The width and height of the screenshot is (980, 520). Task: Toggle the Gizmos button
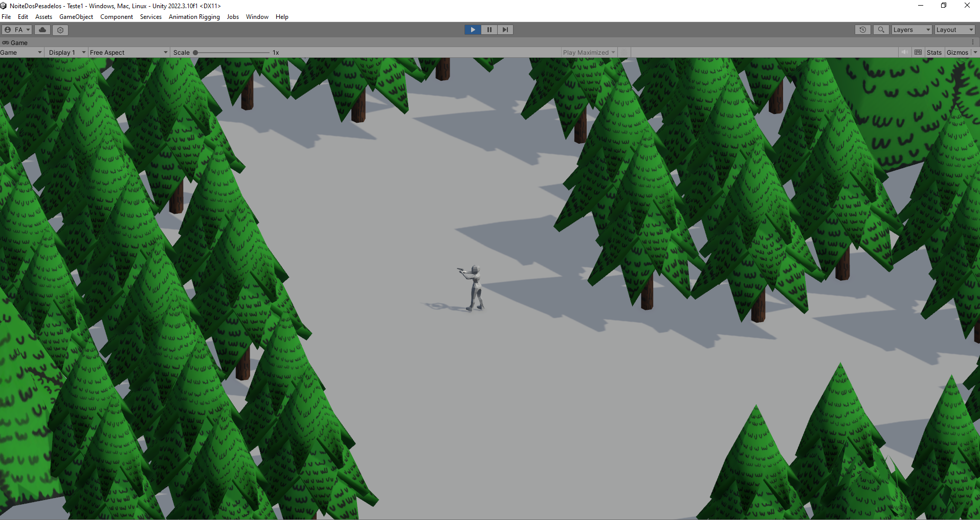(957, 53)
